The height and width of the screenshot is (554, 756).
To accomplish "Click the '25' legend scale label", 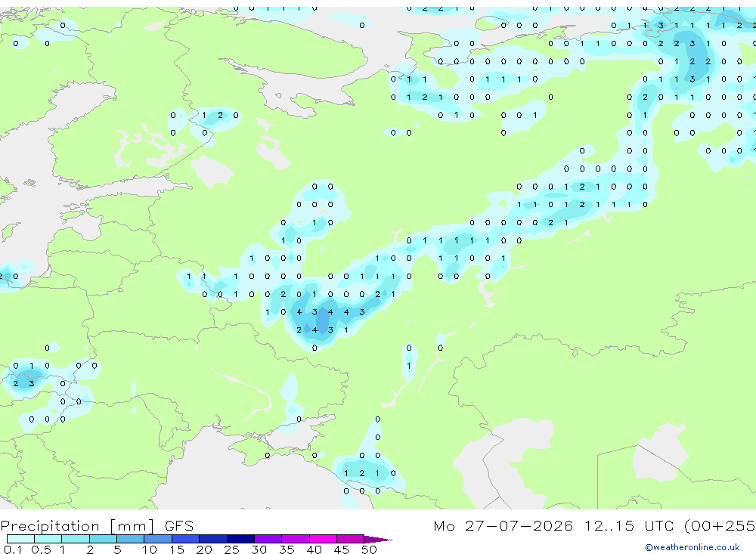I will pyautogui.click(x=231, y=549).
